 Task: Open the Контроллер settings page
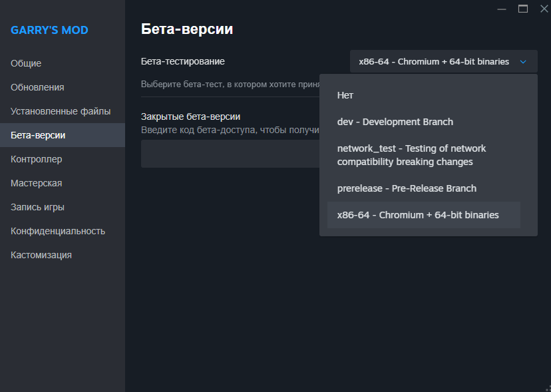pos(37,159)
